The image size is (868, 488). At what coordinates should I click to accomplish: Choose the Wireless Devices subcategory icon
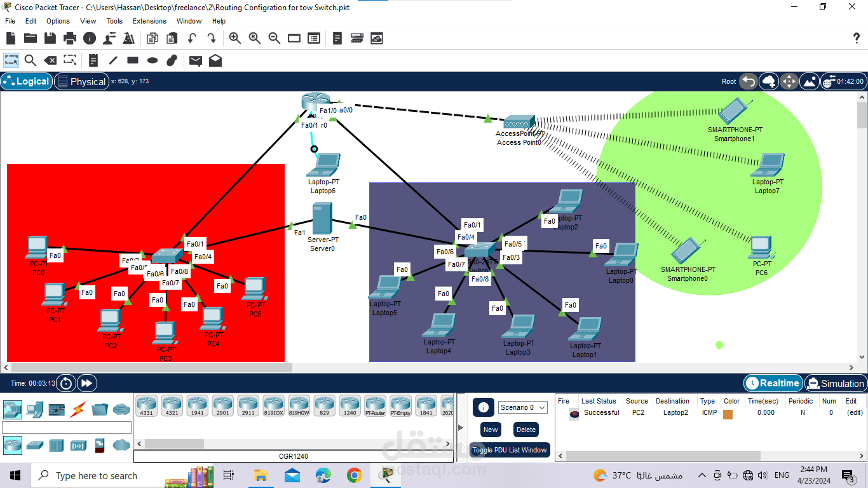78,445
